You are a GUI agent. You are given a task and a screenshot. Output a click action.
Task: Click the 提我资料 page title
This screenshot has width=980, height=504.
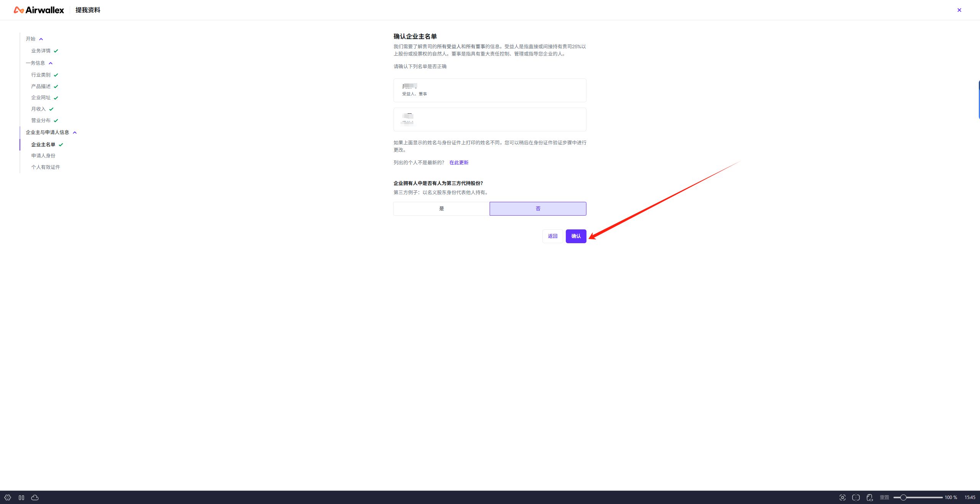click(x=88, y=10)
